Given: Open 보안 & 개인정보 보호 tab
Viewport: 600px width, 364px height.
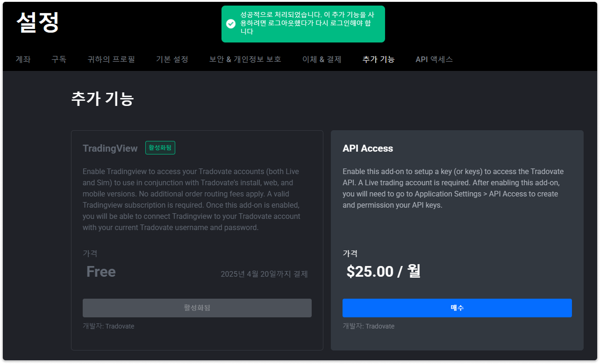Looking at the screenshot, I should click(x=245, y=59).
